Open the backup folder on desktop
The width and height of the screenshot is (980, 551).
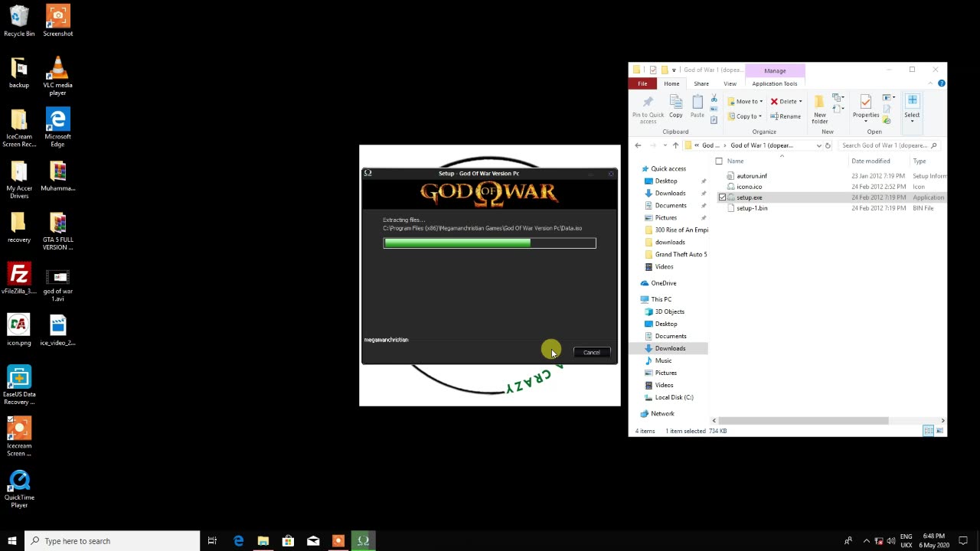19,72
